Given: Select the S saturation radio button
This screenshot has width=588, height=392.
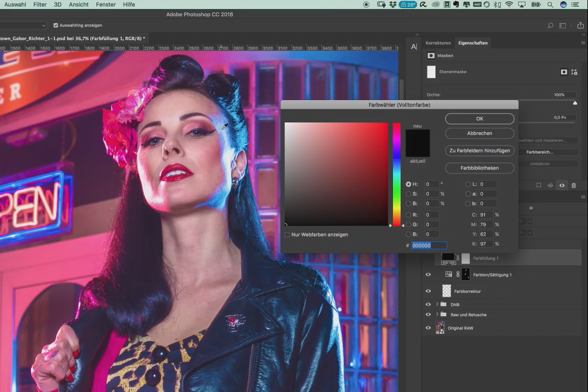Looking at the screenshot, I should click(409, 194).
